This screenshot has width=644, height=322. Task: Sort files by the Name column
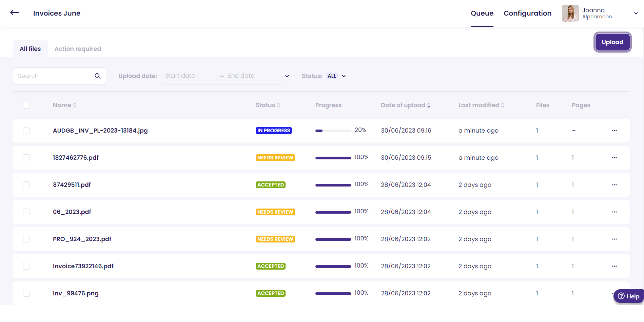tap(64, 105)
